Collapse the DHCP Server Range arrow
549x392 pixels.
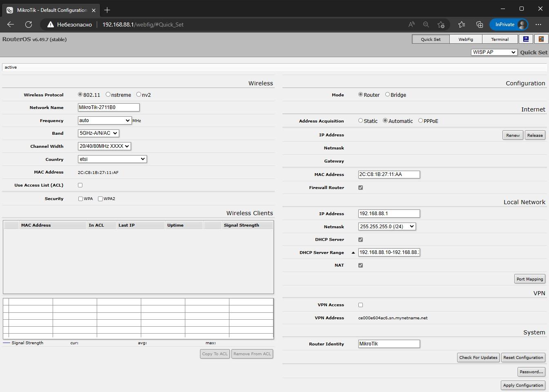pyautogui.click(x=353, y=253)
